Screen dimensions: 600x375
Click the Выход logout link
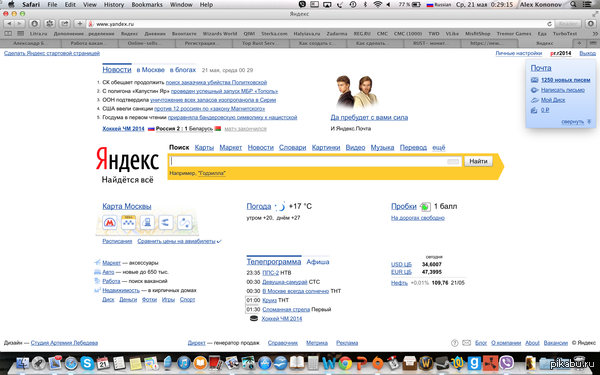tap(587, 54)
